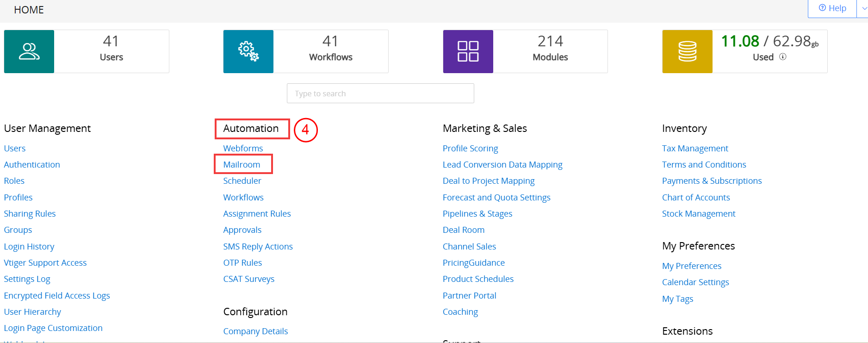The width and height of the screenshot is (868, 343).
Task: Open Mailroom under Automation
Action: tap(242, 165)
